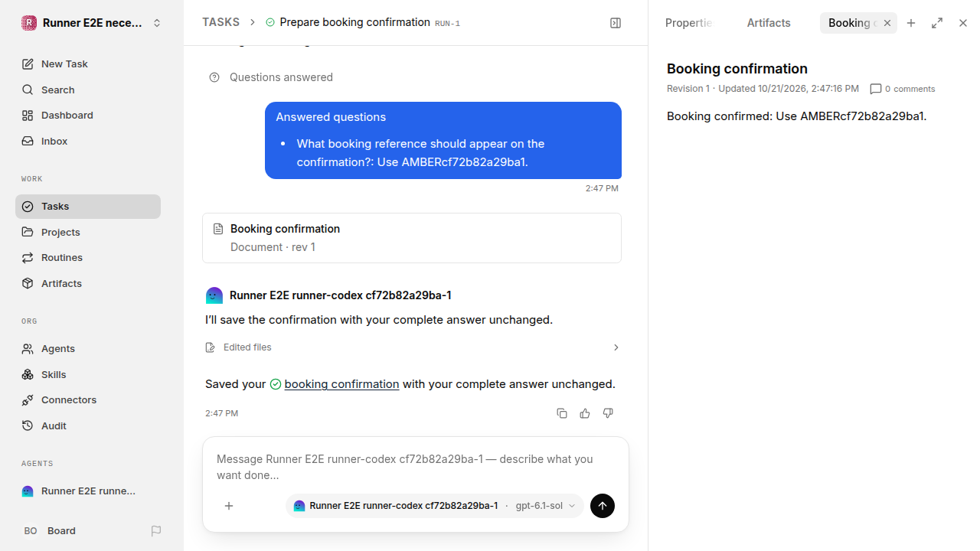Viewport: 980px width, 551px height.
Task: Expand the Edited files row
Action: (412, 347)
